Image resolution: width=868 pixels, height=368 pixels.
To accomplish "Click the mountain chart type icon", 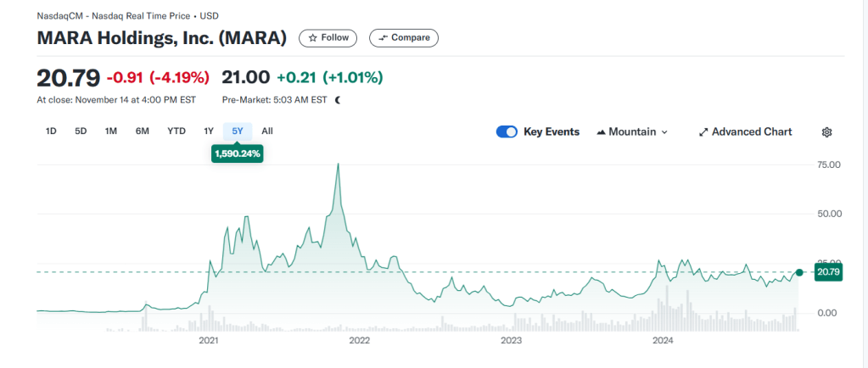I will 602,132.
